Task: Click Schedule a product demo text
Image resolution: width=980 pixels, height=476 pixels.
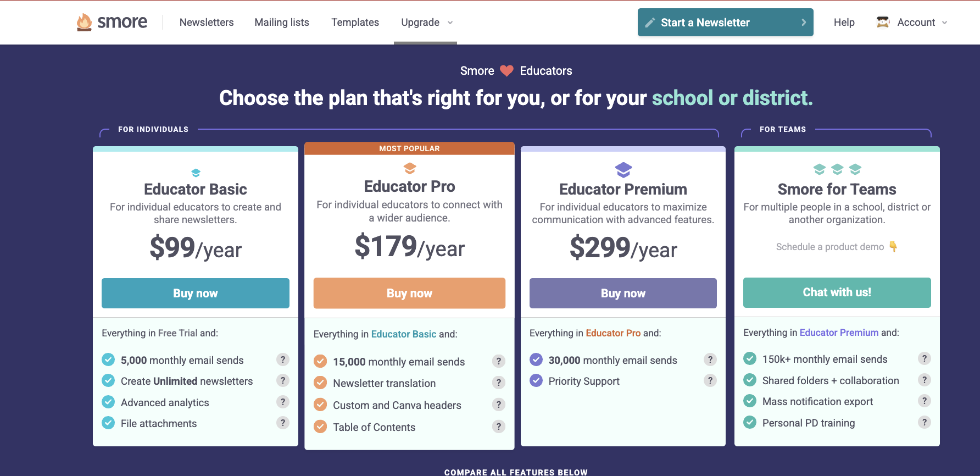Action: 829,247
